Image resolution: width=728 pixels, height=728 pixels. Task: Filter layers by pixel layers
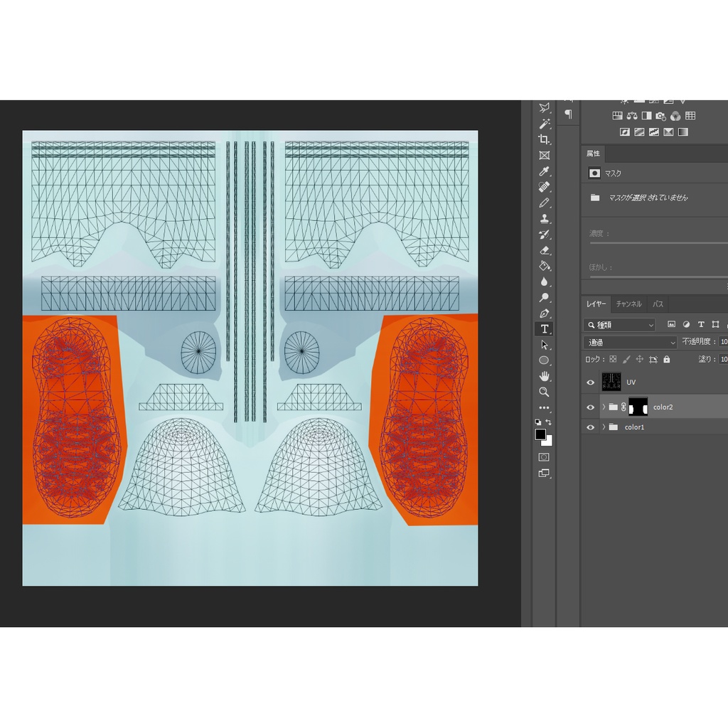(671, 324)
